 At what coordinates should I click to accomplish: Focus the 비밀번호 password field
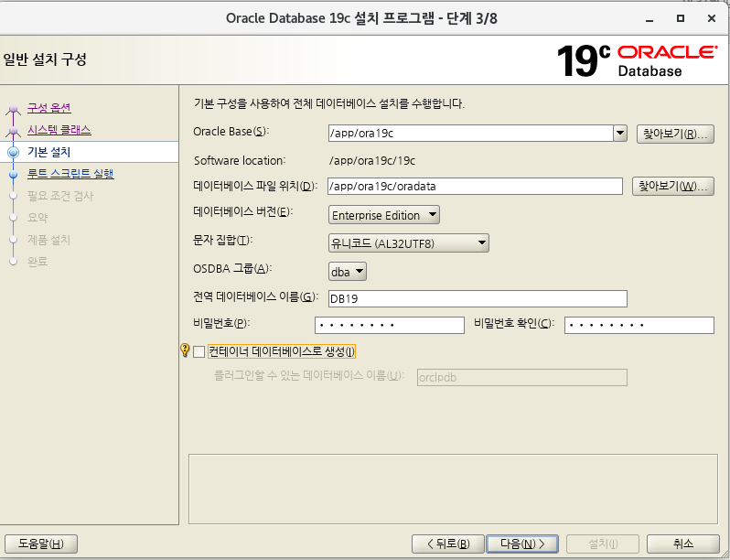click(x=389, y=325)
